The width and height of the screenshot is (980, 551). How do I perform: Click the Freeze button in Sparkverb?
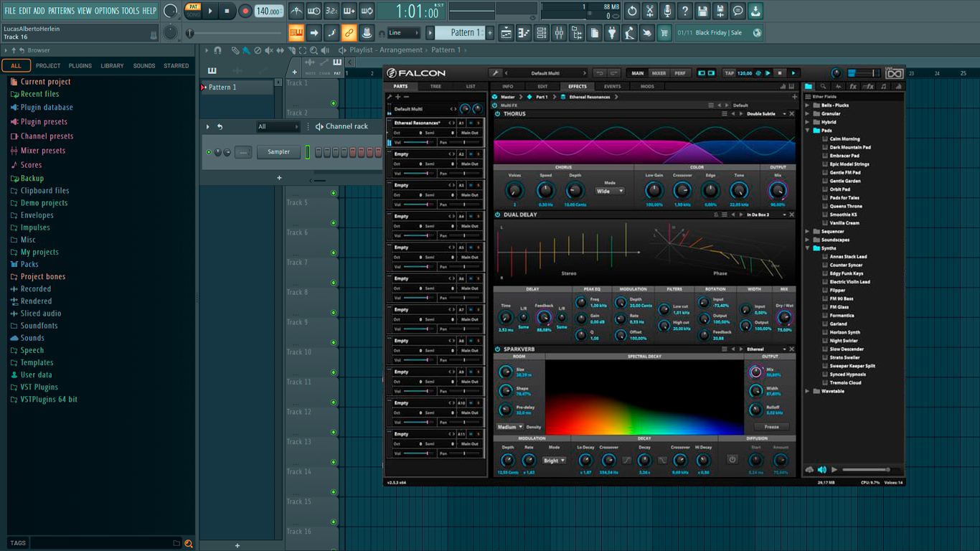coord(771,427)
